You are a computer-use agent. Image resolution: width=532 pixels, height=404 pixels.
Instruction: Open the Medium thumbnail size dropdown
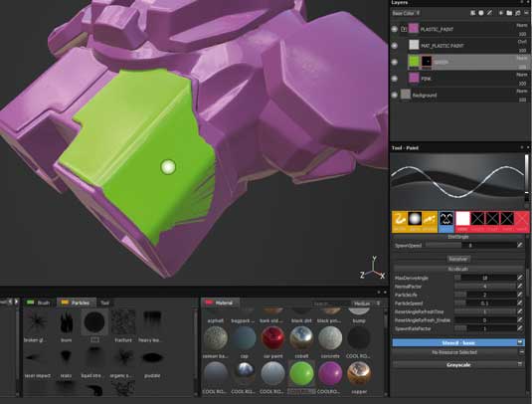(x=366, y=303)
